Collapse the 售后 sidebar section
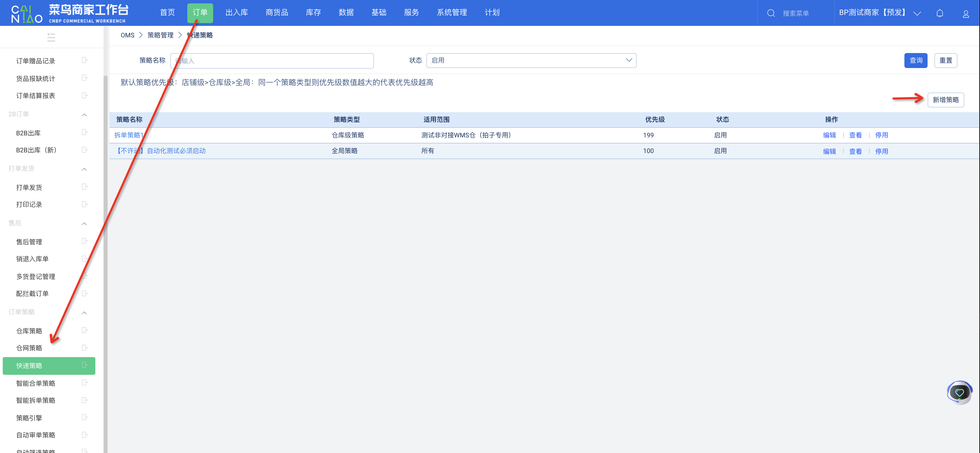980x453 pixels. tap(84, 223)
